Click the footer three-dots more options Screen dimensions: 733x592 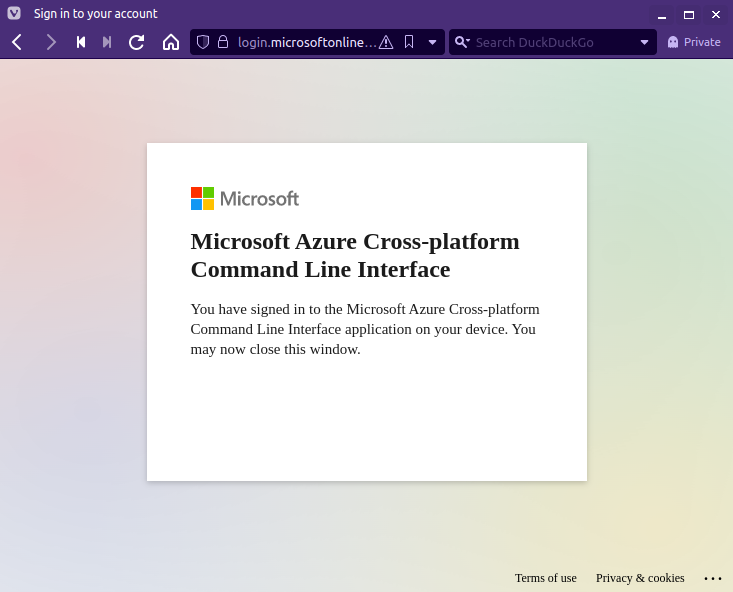713,579
